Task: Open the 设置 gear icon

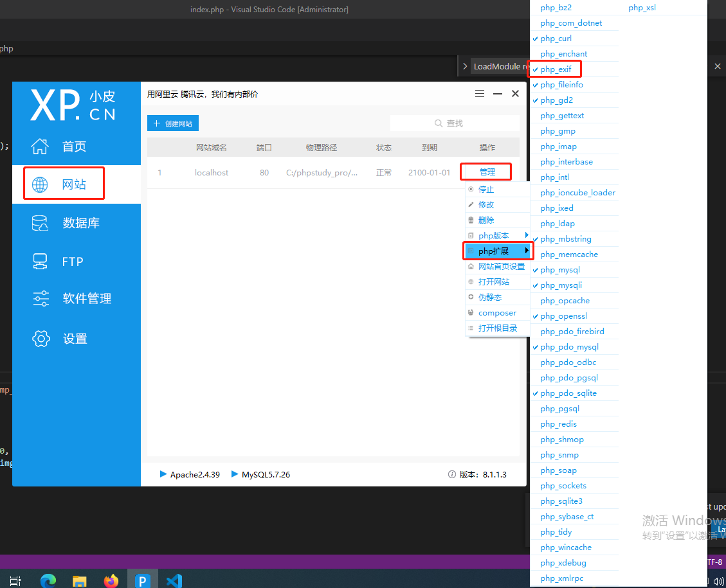Action: [41, 339]
